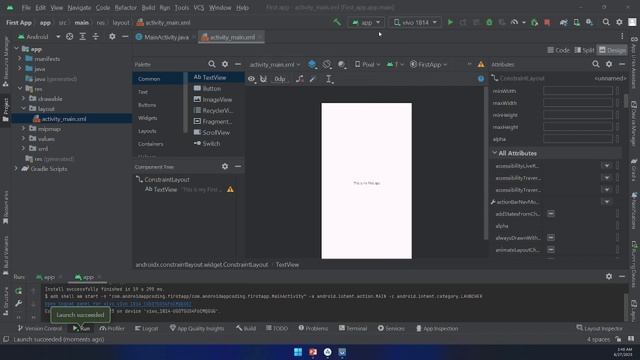Expand the drawable folder
The height and width of the screenshot is (360, 640).
click(x=23, y=99)
